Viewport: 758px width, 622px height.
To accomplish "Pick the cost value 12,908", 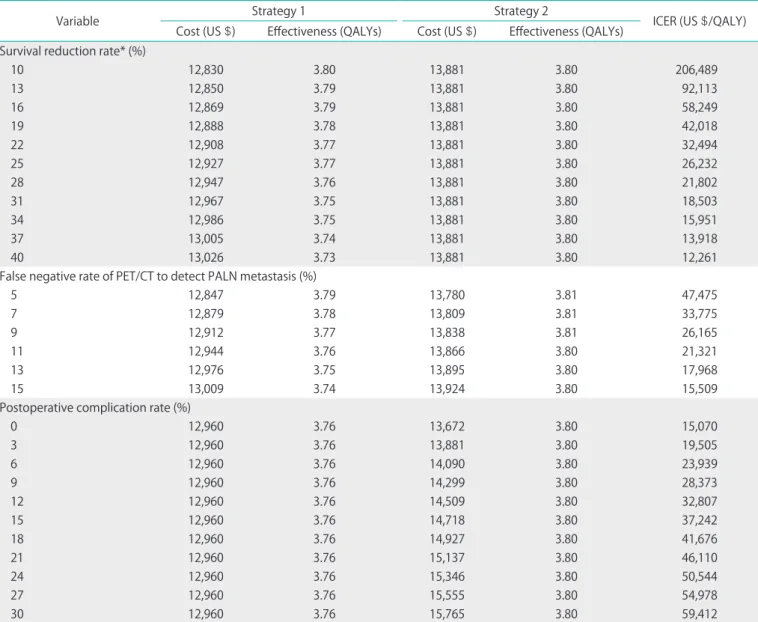I will (206, 145).
